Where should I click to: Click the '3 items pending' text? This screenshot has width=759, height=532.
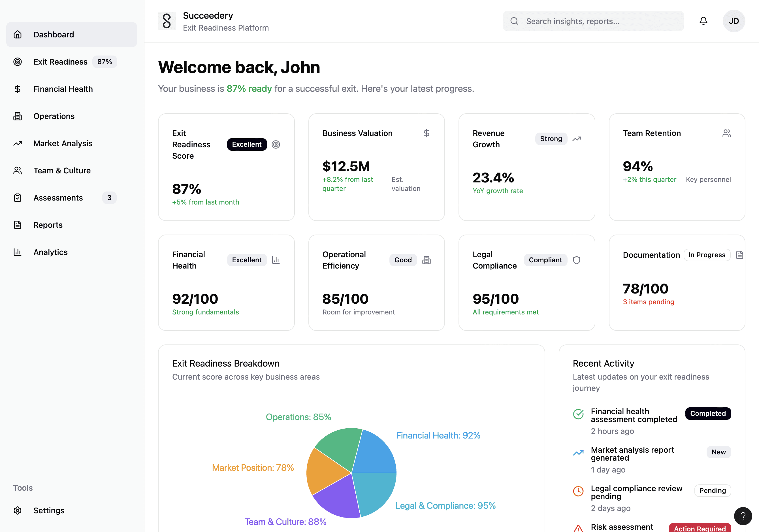(648, 302)
